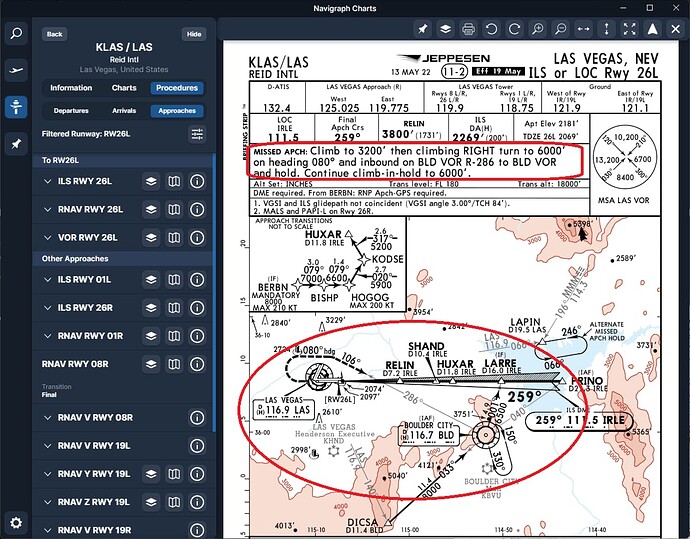Open pinned charts pushpin in left sidebar

tap(16, 143)
